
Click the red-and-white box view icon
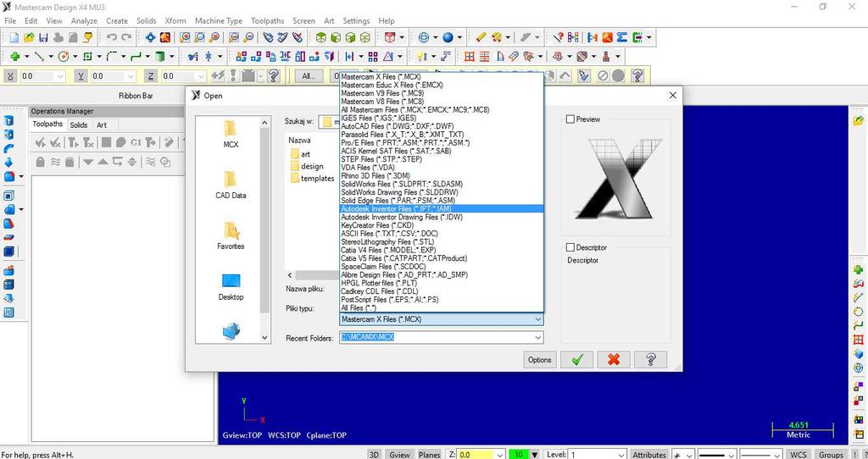click(390, 37)
